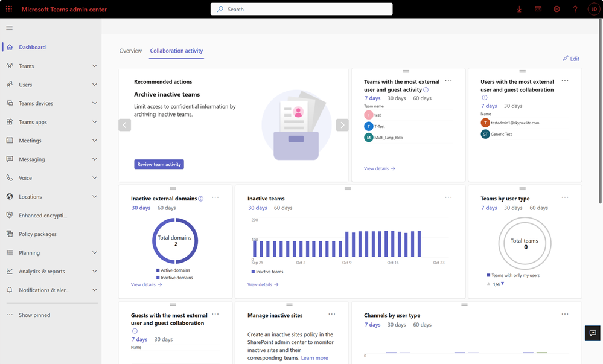Click the Analytics & reports chart icon
The height and width of the screenshot is (364, 603).
tap(10, 271)
